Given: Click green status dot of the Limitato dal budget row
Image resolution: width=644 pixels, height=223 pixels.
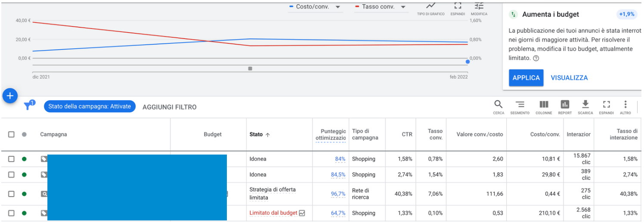Looking at the screenshot, I should (x=24, y=213).
